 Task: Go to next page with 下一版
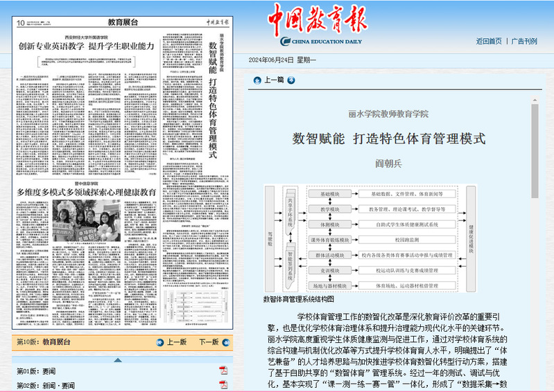(209, 342)
